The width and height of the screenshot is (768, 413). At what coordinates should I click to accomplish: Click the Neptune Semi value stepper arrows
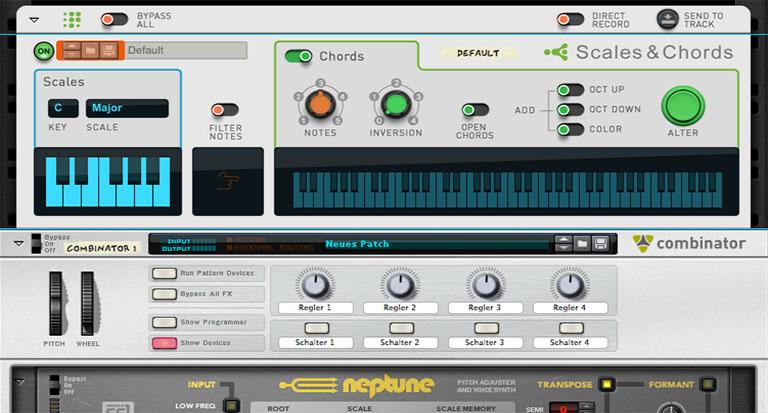pos(587,408)
